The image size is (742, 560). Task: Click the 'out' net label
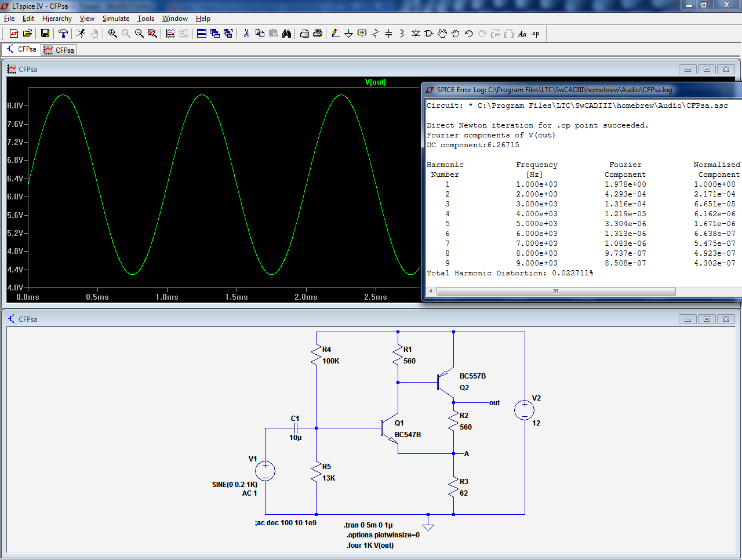coord(494,403)
